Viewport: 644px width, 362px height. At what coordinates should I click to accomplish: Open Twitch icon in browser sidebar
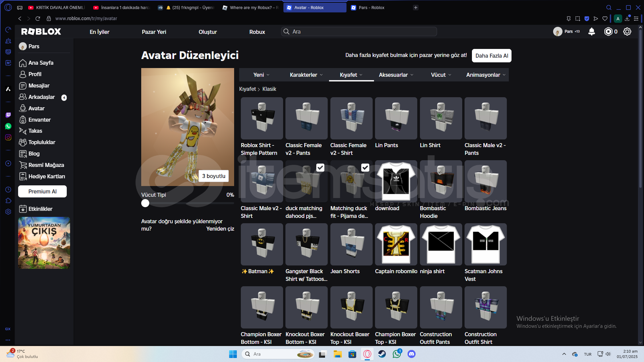[x=8, y=115]
